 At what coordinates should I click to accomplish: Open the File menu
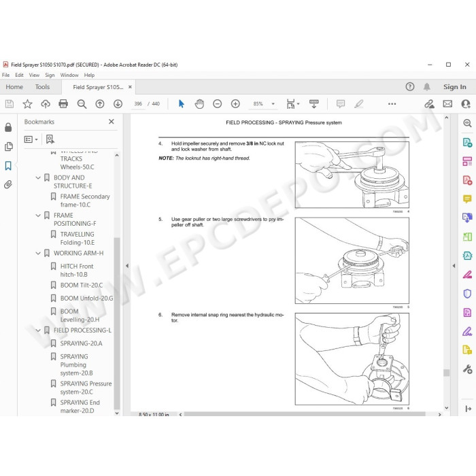click(x=5, y=75)
